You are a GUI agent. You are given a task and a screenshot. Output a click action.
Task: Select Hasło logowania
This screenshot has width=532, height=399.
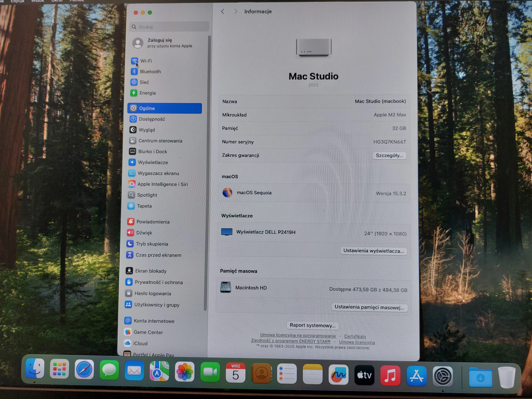pos(148,293)
